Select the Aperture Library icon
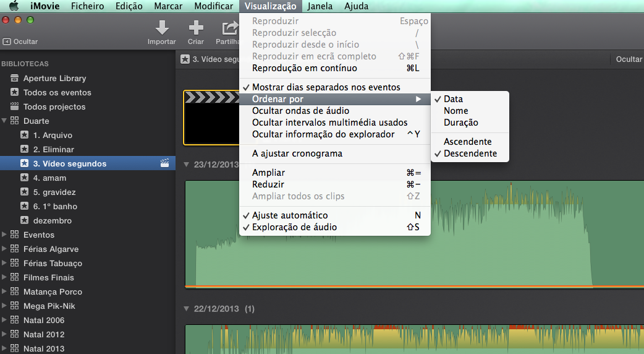 pos(14,78)
